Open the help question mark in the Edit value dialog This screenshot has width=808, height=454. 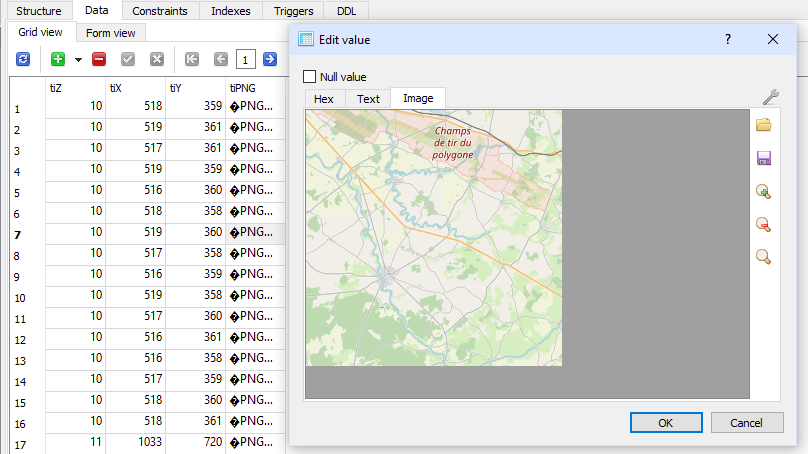click(728, 39)
